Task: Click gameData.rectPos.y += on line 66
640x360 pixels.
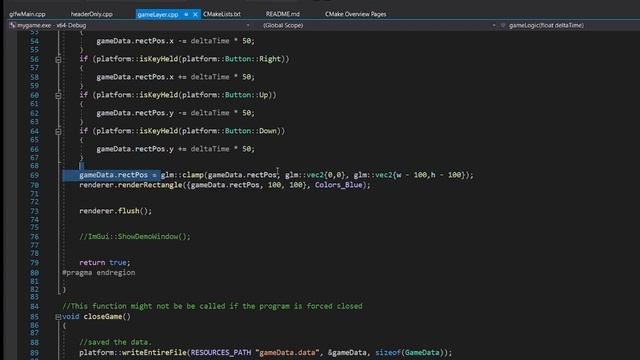Action: [141, 149]
